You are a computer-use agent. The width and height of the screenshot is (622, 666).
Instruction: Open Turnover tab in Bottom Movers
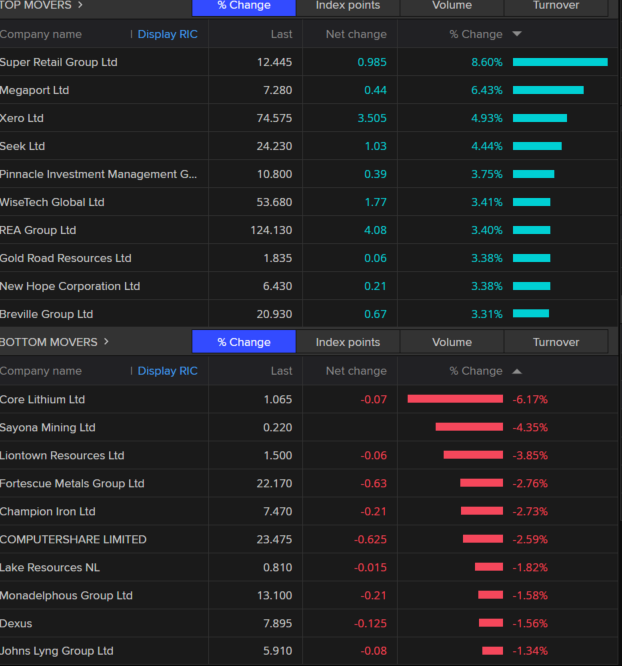point(556,342)
